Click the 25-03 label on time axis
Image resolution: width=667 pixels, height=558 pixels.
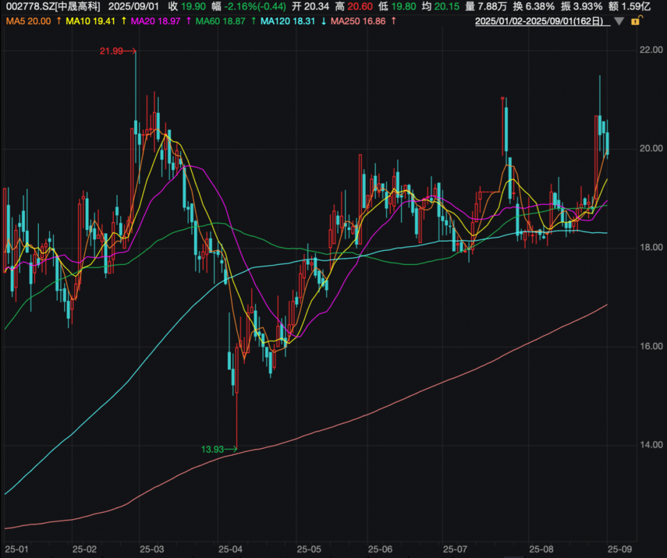150,548
